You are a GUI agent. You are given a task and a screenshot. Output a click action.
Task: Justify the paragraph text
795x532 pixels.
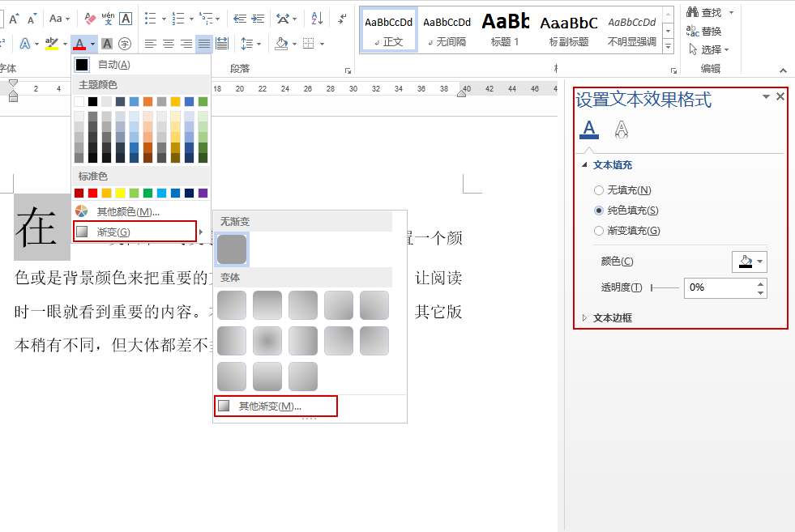pos(204,44)
